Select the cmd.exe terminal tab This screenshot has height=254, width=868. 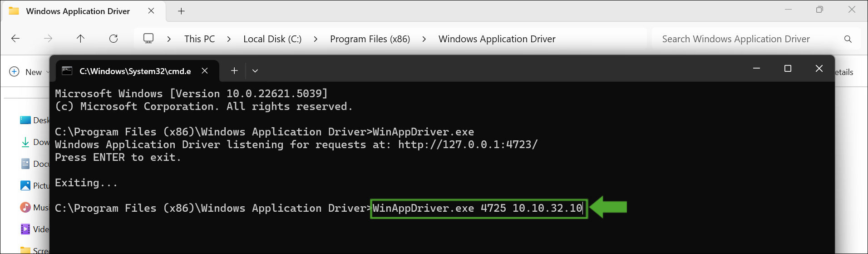134,71
